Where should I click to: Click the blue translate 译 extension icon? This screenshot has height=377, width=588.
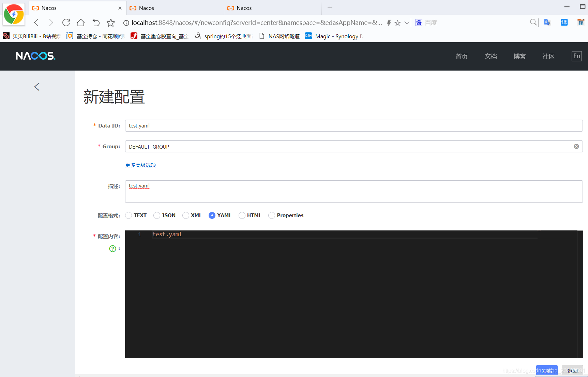tap(564, 22)
